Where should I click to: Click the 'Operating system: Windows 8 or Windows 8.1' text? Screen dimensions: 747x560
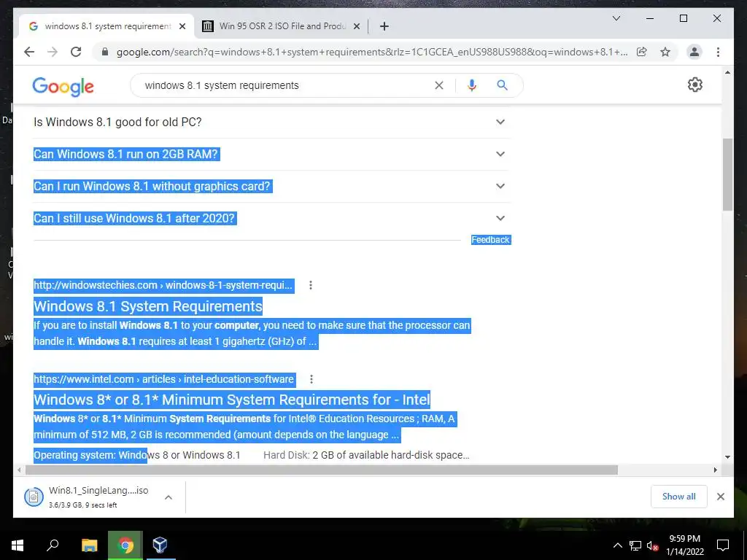point(136,455)
